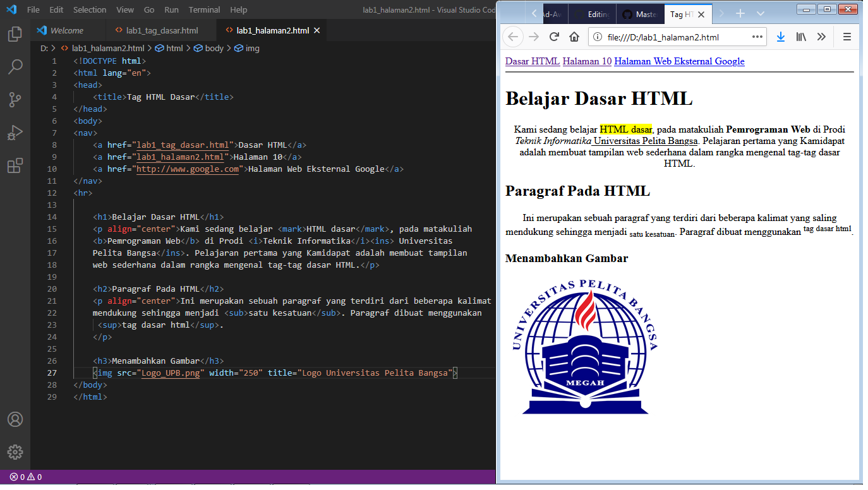Go to the Firefox home page
This screenshot has height=490, width=868.
[x=574, y=37]
